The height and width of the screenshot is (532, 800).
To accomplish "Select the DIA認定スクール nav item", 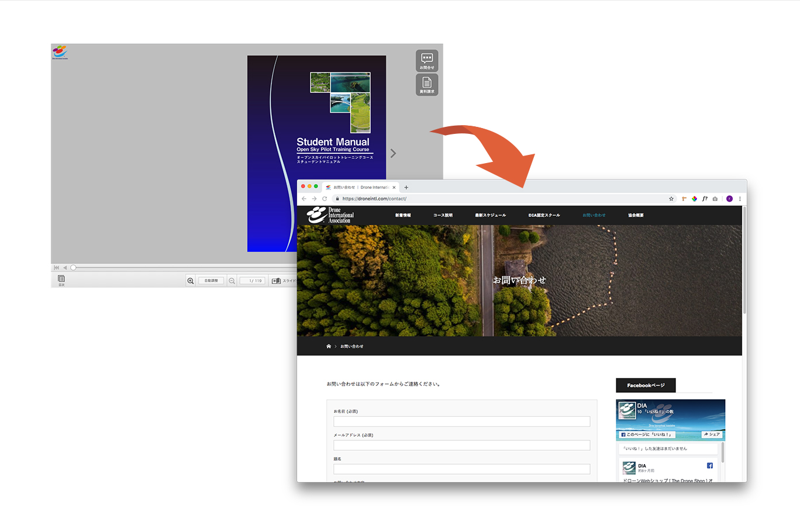I will click(544, 215).
